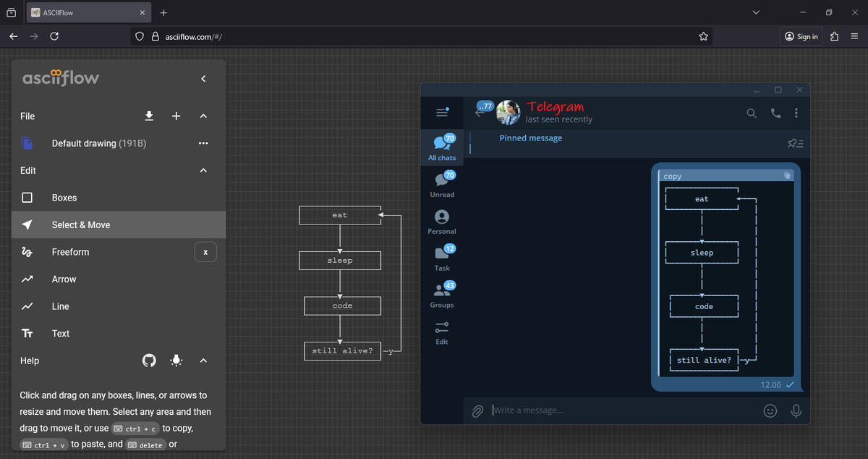Open Telegram chat three-dot menu

(x=796, y=113)
